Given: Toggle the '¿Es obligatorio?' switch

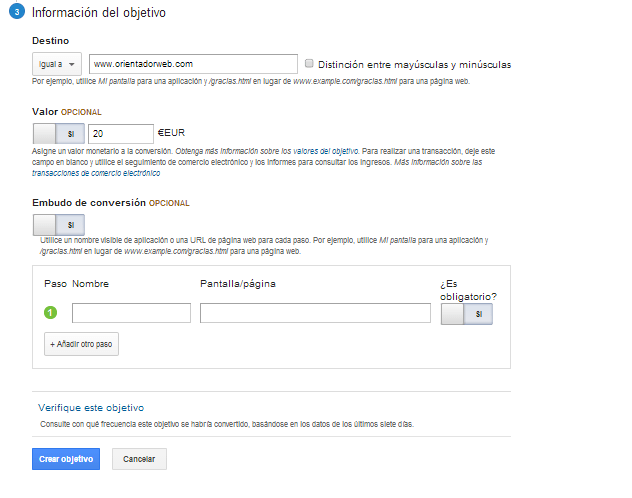Looking at the screenshot, I should click(x=466, y=314).
